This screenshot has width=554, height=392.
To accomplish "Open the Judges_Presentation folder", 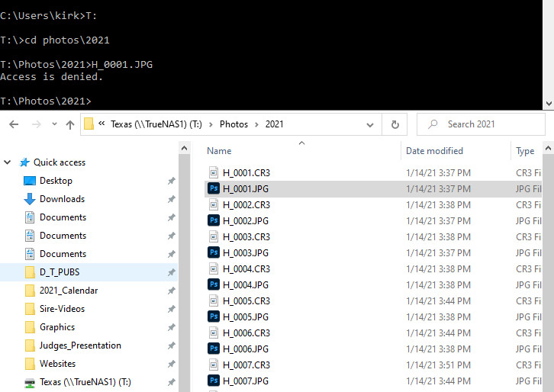I will coord(80,345).
